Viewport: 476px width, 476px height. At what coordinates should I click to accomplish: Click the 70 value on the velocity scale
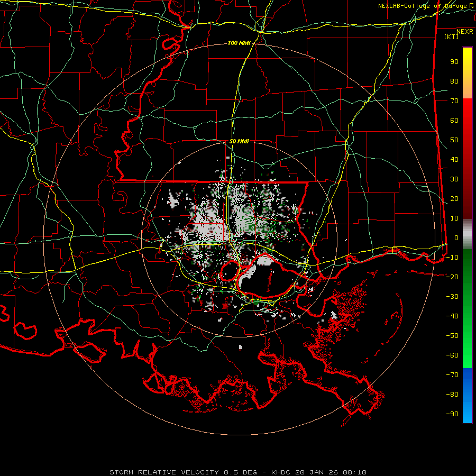[454, 101]
